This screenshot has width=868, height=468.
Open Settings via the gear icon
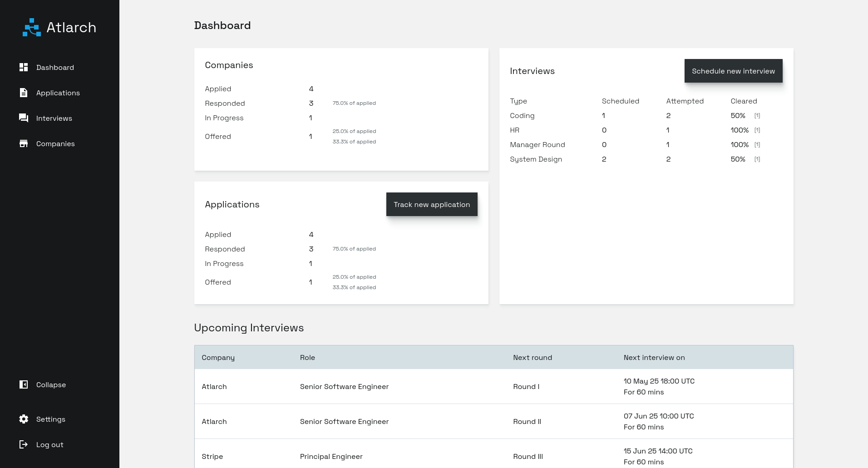click(24, 419)
